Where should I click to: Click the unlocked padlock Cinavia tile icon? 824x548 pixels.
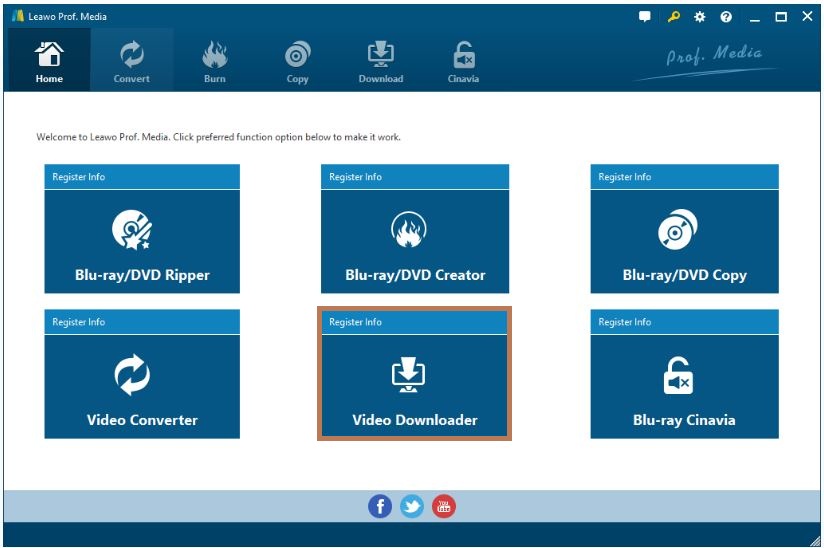point(678,375)
